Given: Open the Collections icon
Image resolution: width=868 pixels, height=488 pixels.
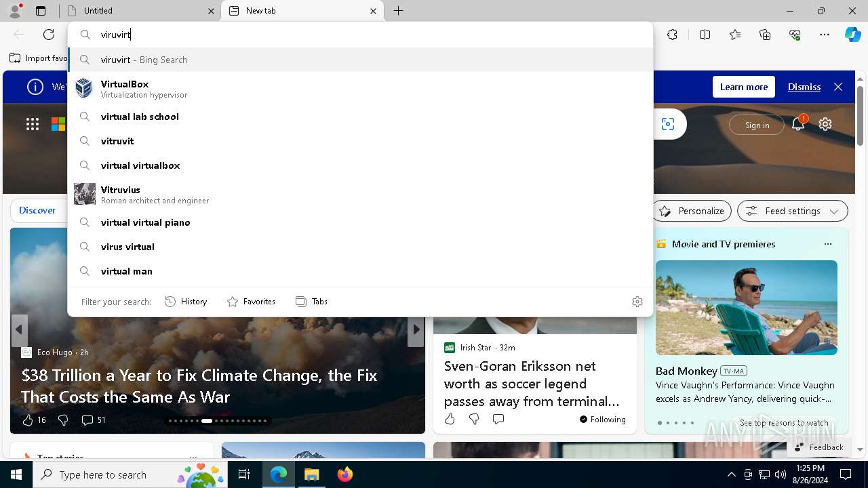Looking at the screenshot, I should click(765, 35).
